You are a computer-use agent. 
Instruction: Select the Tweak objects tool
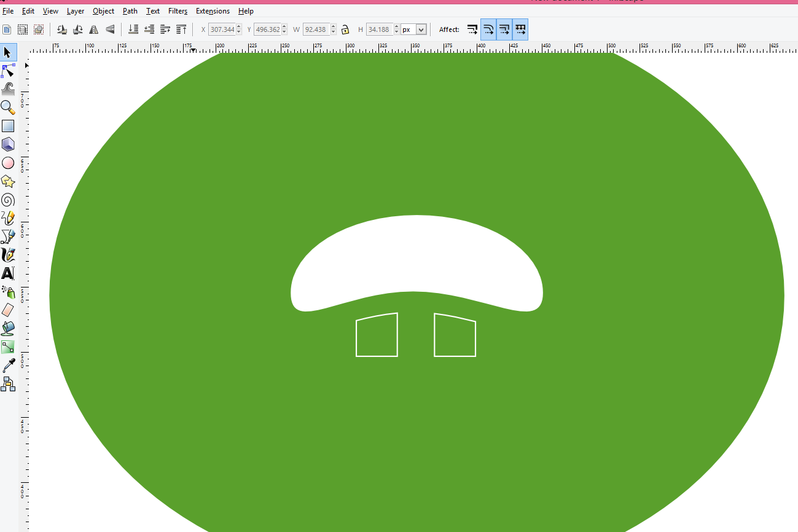point(8,89)
